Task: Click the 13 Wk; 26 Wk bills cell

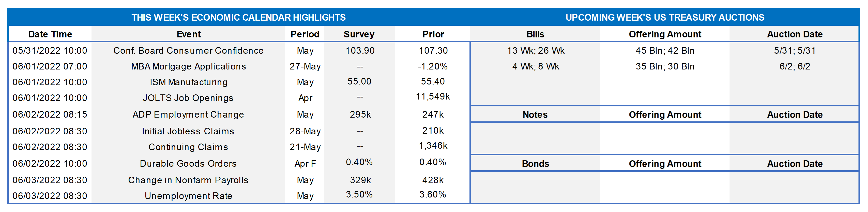Action: point(536,51)
